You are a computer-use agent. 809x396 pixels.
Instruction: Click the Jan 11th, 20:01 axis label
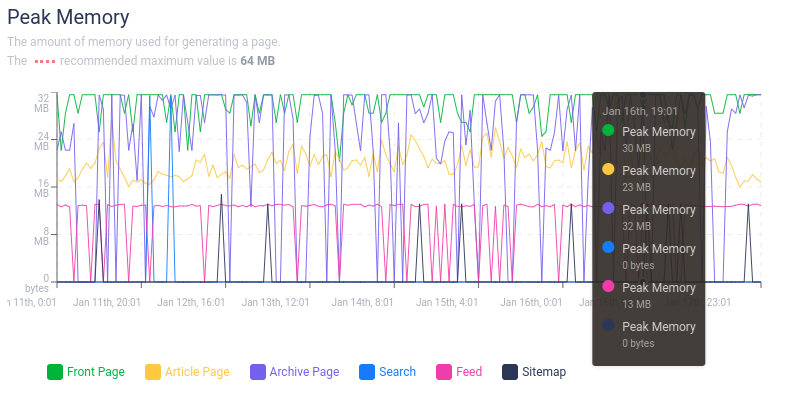click(107, 302)
